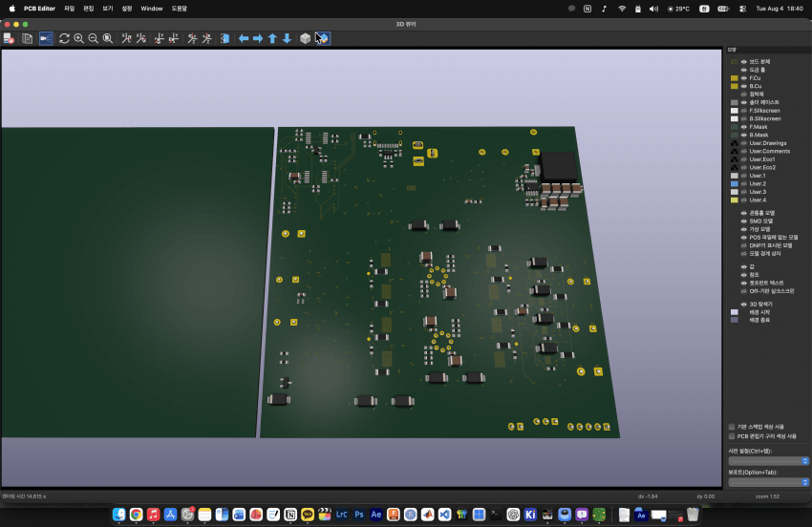Screen dimensions: 812x527
Task: Show User.Comments layer
Action: click(743, 151)
